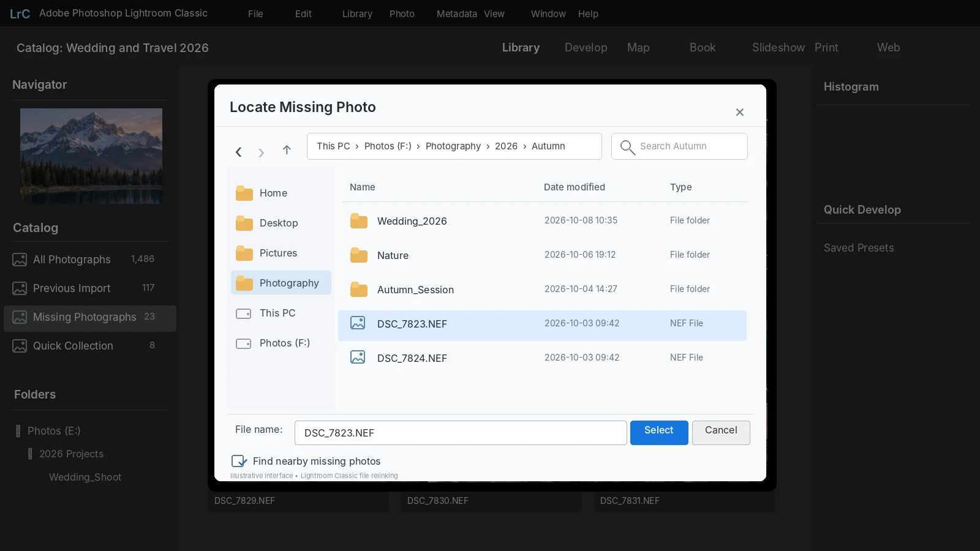Click the Nature folder icon

[x=359, y=255]
